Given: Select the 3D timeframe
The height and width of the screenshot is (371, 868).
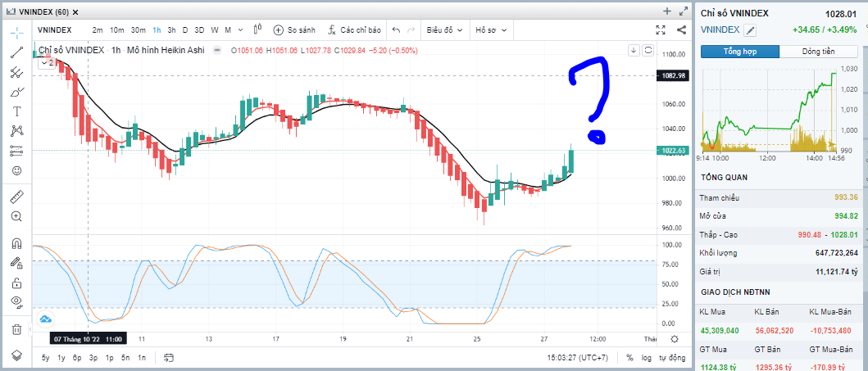Looking at the screenshot, I should click(200, 29).
